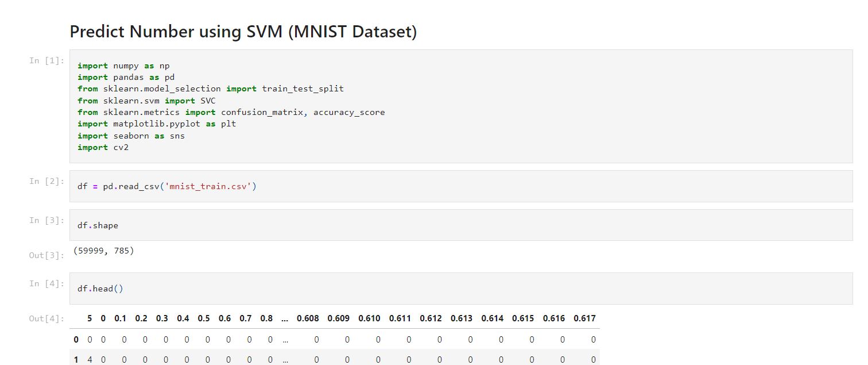The width and height of the screenshot is (868, 365).
Task: Click row index 0 of dataframe
Action: point(76,340)
